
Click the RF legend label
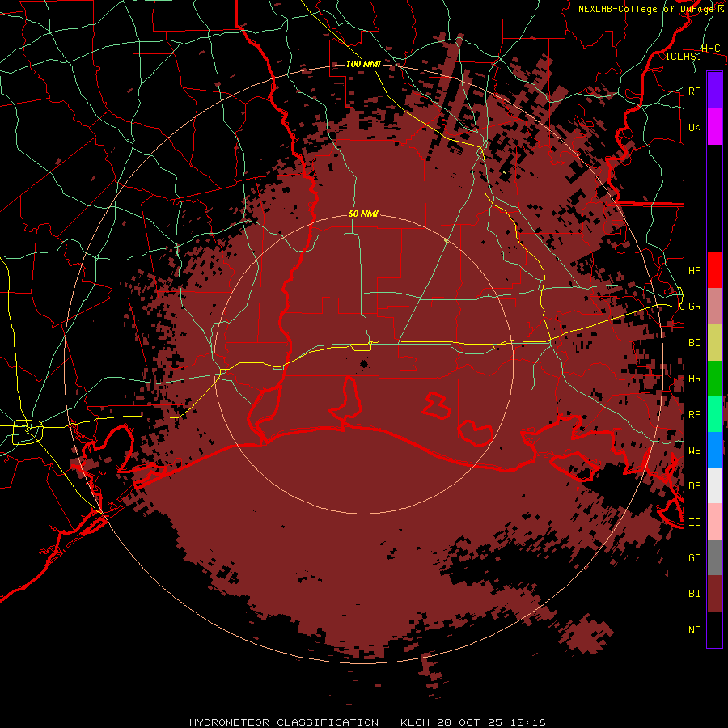coord(694,91)
